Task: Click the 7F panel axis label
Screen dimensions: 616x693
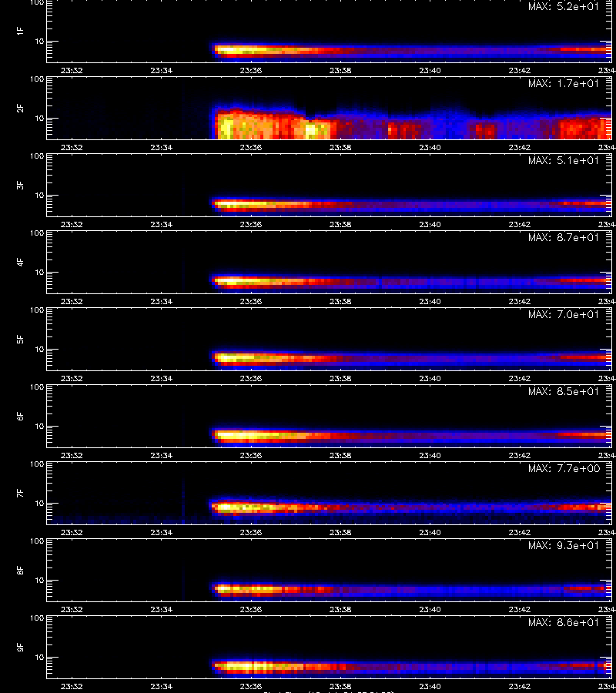Action: click(x=20, y=493)
